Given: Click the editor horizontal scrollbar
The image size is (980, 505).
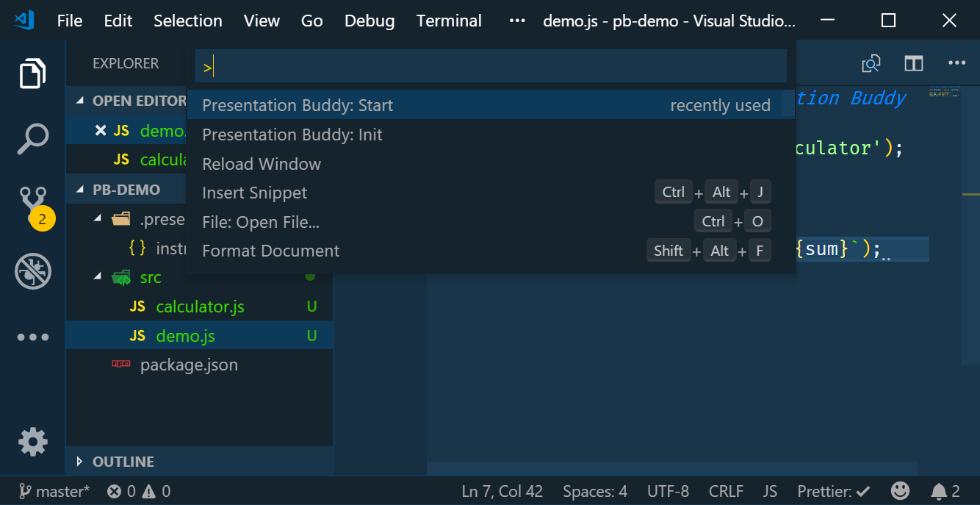Looking at the screenshot, I should [x=672, y=468].
